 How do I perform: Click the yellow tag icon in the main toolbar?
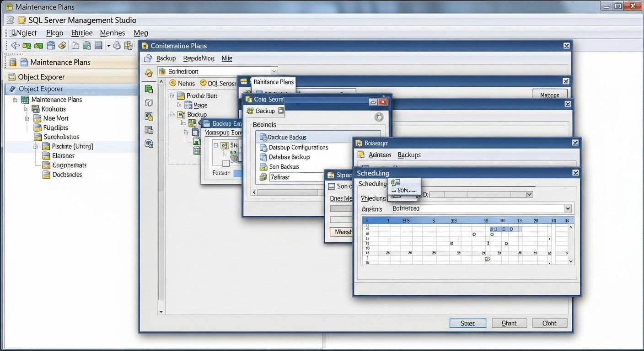pyautogui.click(x=63, y=45)
